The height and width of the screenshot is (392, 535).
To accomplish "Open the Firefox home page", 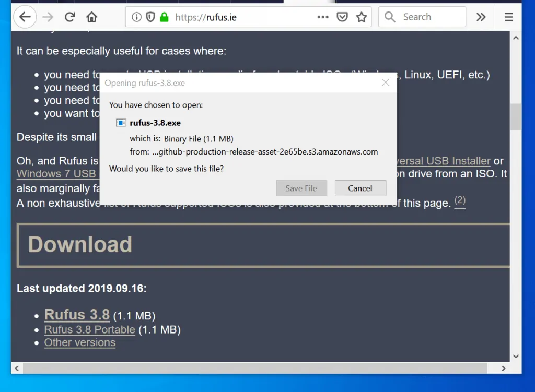I will (92, 16).
